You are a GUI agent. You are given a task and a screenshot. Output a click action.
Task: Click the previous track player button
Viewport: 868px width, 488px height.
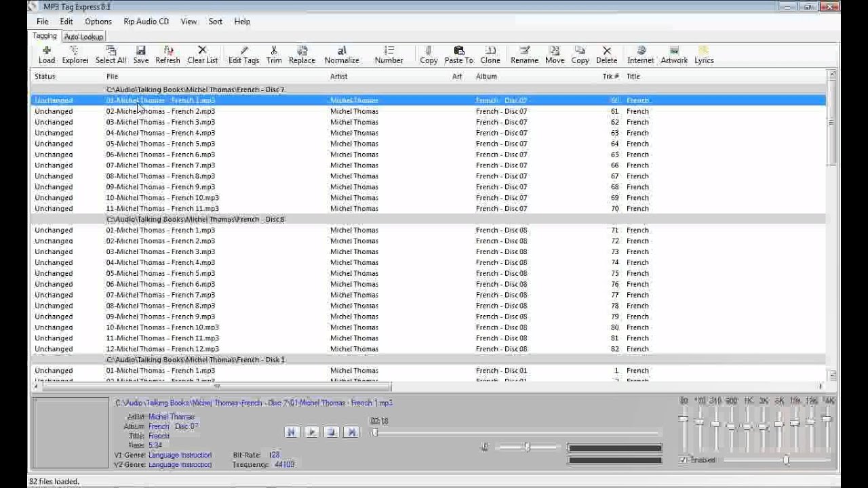(292, 432)
